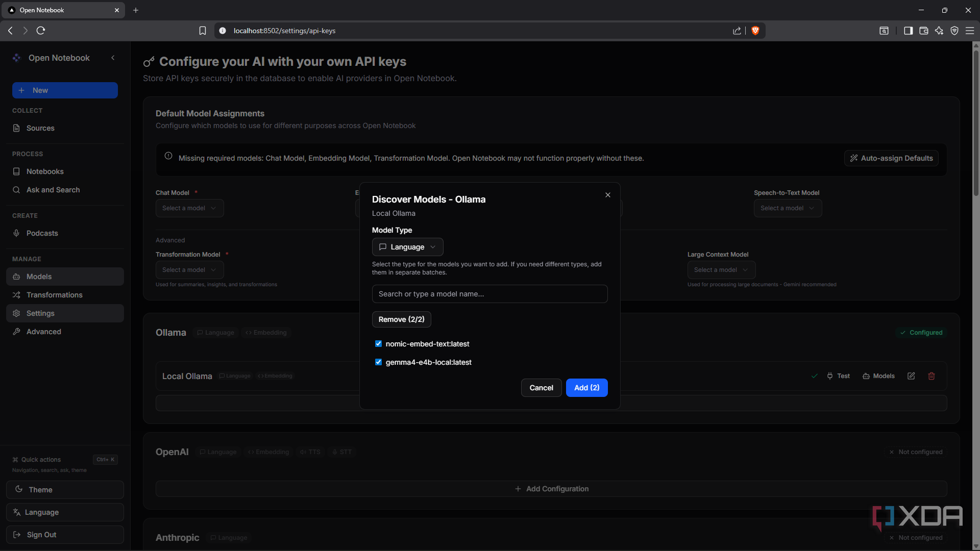
Task: Click Sign Out
Action: point(65,535)
